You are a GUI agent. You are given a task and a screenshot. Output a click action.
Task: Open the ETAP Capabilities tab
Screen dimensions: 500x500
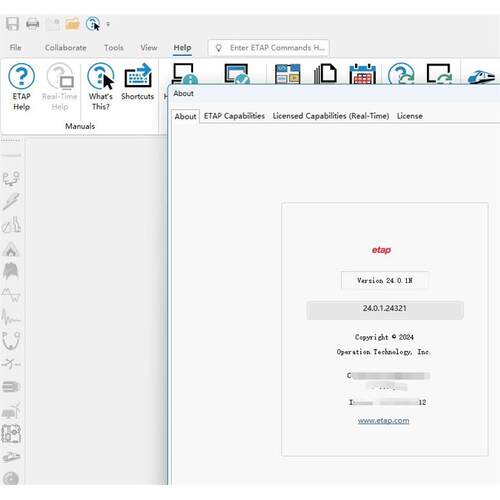tap(234, 116)
